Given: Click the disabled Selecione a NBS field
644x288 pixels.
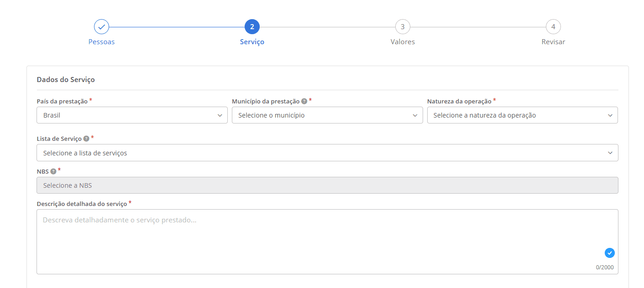Looking at the screenshot, I should coord(327,185).
